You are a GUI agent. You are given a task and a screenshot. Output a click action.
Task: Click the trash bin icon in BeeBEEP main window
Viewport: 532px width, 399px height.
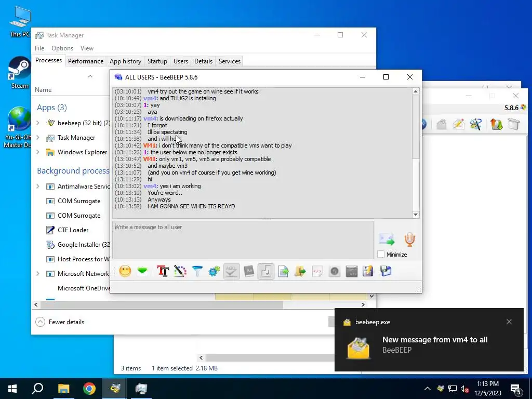514,124
